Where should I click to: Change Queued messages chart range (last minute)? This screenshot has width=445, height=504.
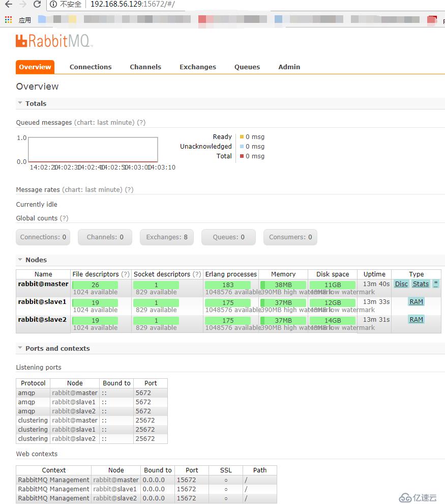(x=104, y=123)
